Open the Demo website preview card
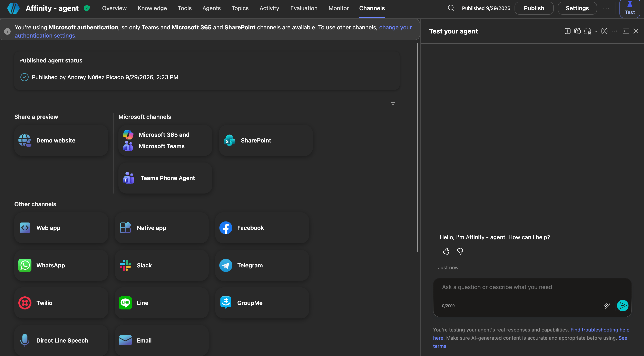The width and height of the screenshot is (644, 356). 61,140
